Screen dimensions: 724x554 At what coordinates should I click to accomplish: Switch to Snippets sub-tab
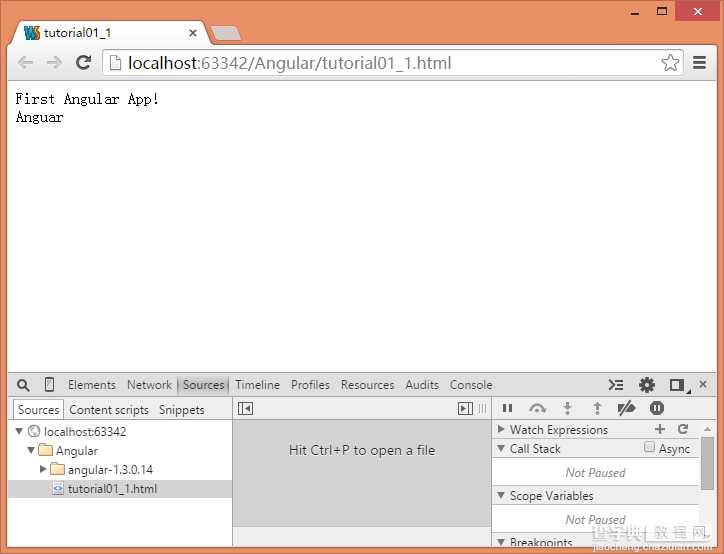coord(181,409)
